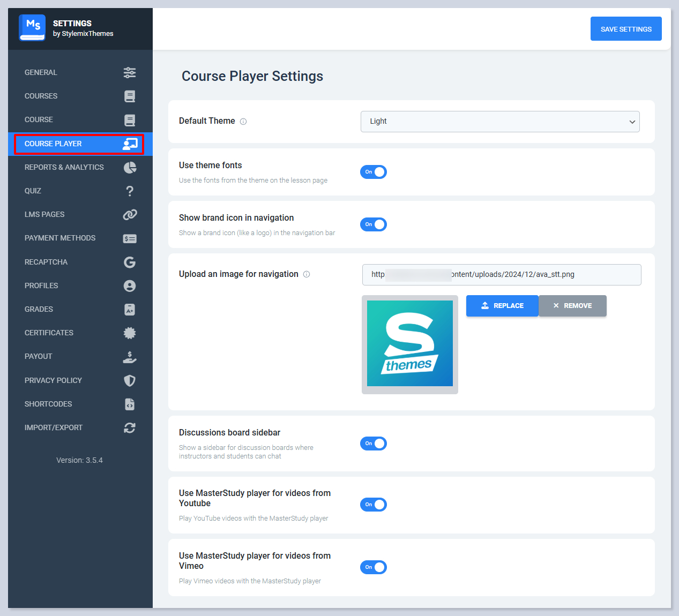Remove the uploaded navigation image
679x616 pixels.
coord(572,306)
